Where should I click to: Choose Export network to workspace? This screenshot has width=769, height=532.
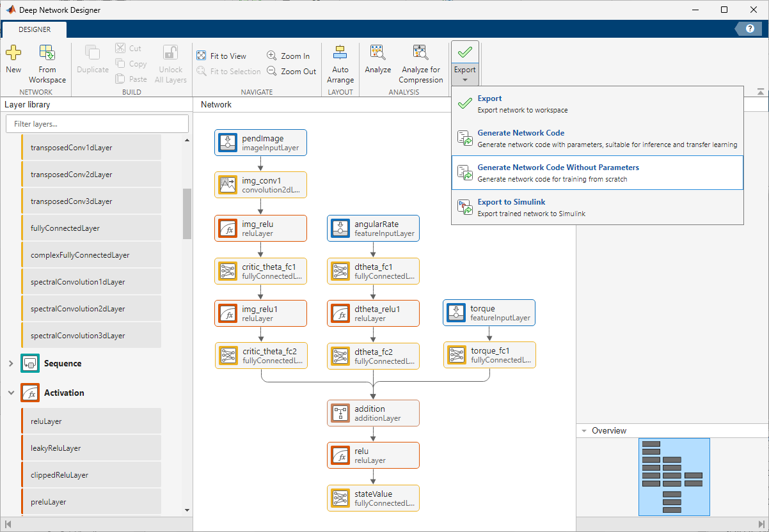click(597, 104)
